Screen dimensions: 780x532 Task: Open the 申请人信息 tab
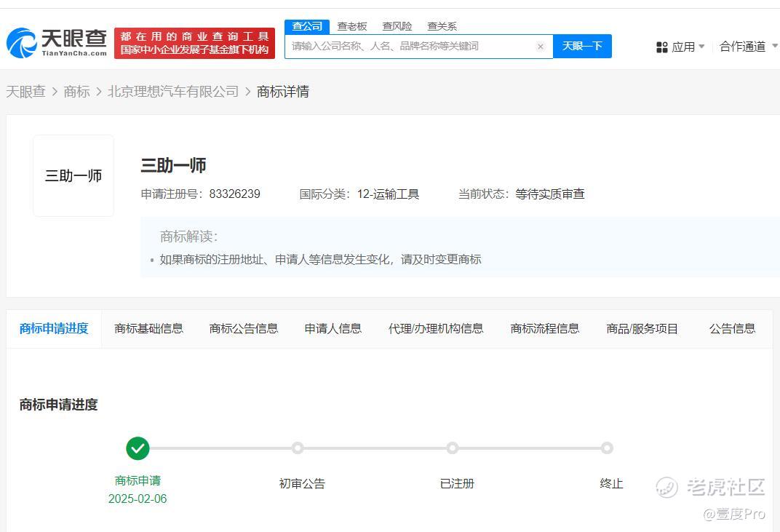[333, 328]
